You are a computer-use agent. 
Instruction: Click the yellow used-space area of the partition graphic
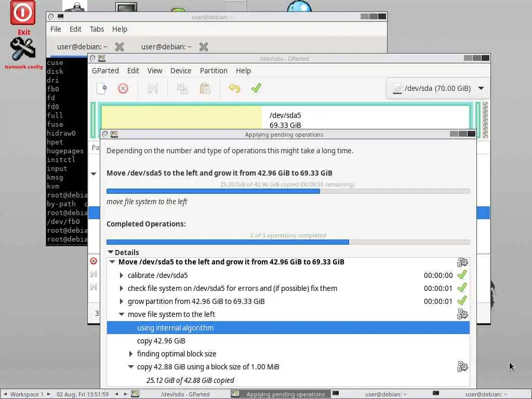click(x=181, y=117)
